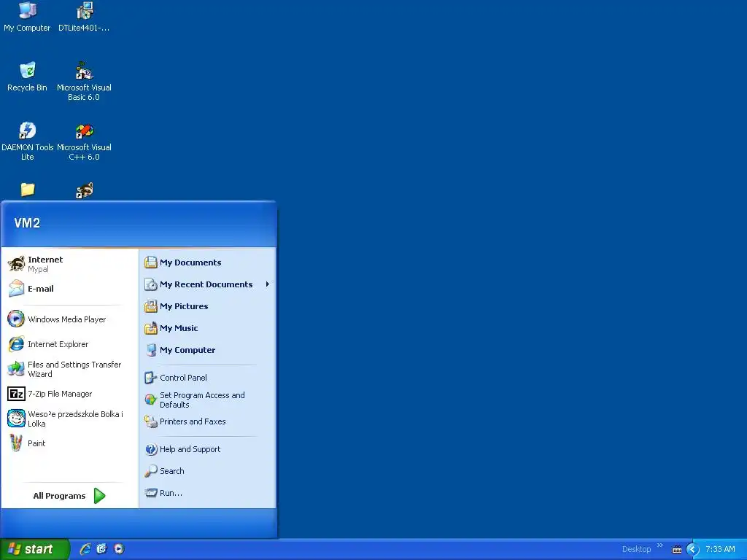The width and height of the screenshot is (747, 560).
Task: Open Control Panel
Action: [x=207, y=378]
